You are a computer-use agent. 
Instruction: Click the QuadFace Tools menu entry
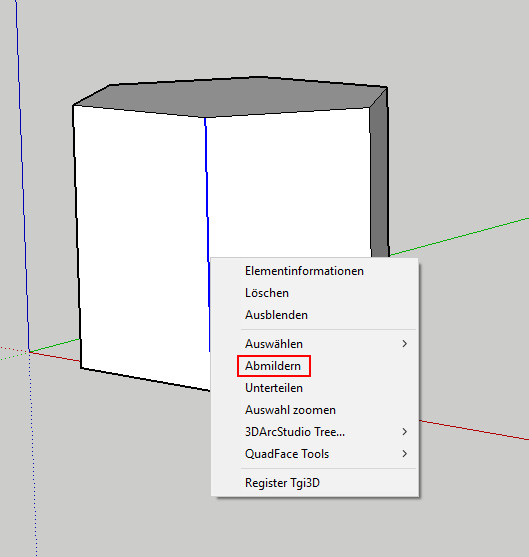(x=287, y=454)
